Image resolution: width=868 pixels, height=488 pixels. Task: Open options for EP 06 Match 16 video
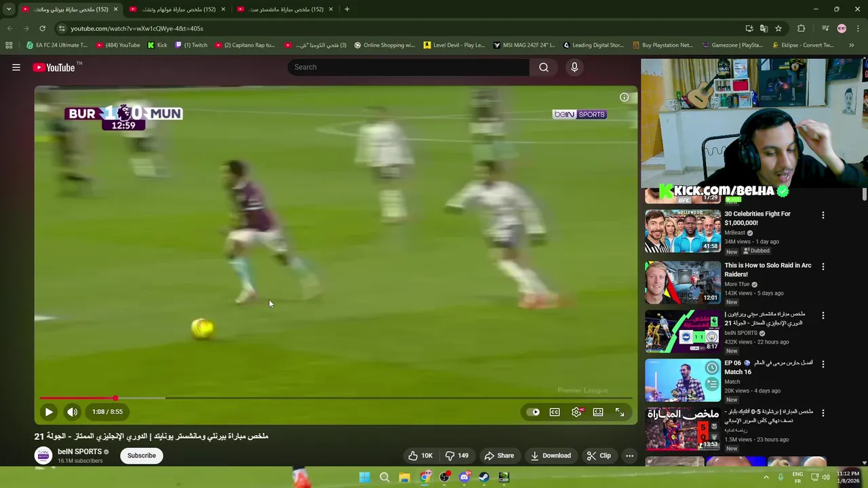pos(823,364)
